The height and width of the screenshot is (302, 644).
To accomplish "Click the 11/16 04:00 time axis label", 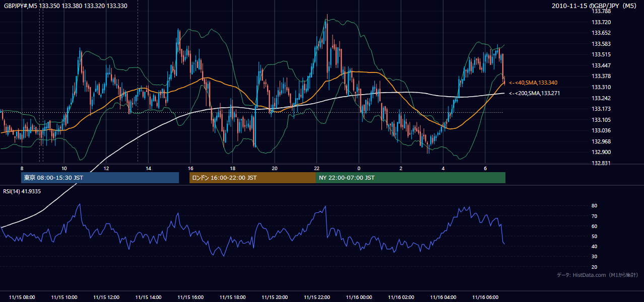I will 443,297.
